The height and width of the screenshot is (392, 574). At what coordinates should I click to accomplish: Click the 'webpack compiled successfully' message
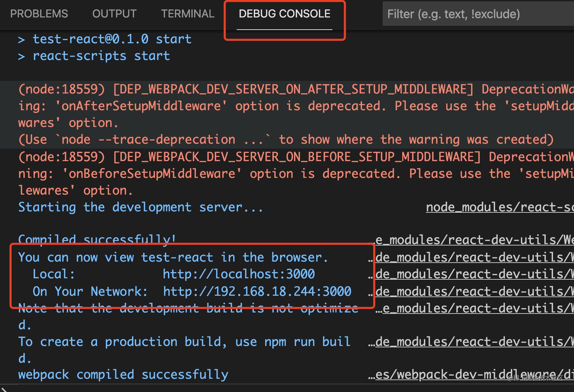tap(123, 375)
